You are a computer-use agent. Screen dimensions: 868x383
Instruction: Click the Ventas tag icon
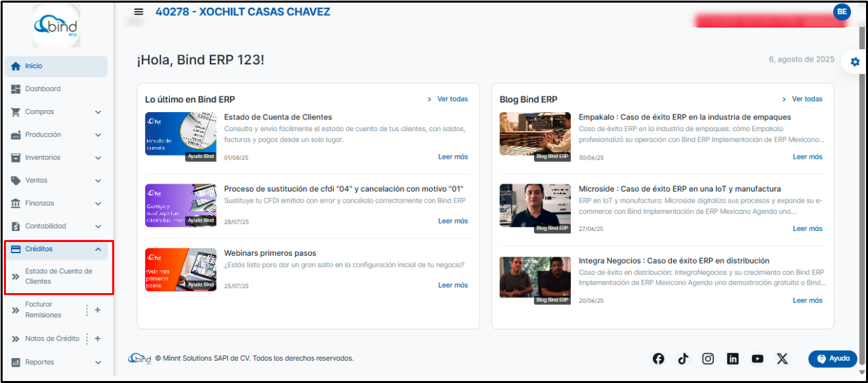(16, 181)
